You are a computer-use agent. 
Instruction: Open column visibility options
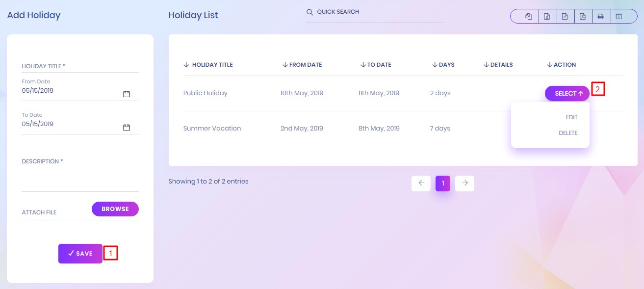(x=618, y=17)
